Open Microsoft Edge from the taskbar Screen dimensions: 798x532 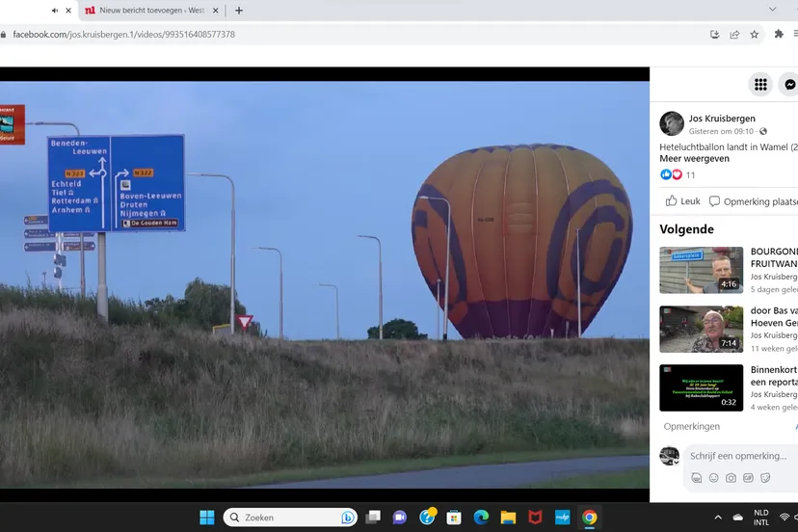[x=481, y=518]
